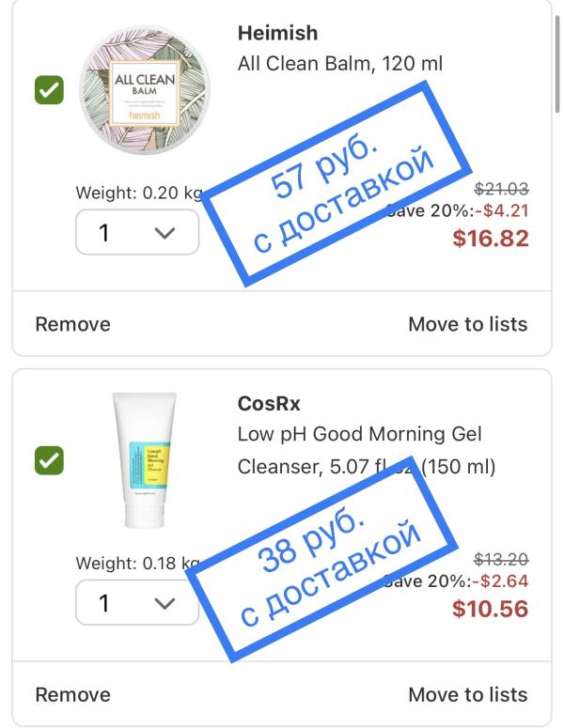
Task: Click the $10.56 discounted price
Action: pyautogui.click(x=490, y=608)
